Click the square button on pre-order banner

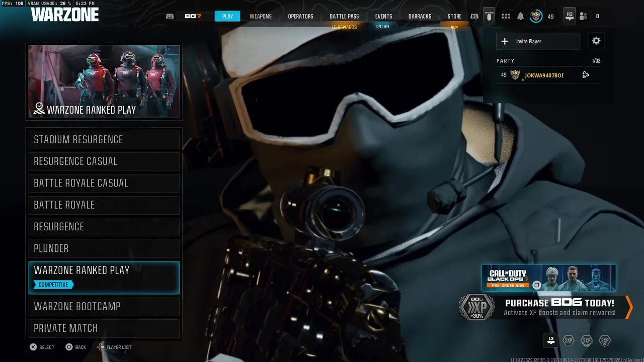coord(537,285)
